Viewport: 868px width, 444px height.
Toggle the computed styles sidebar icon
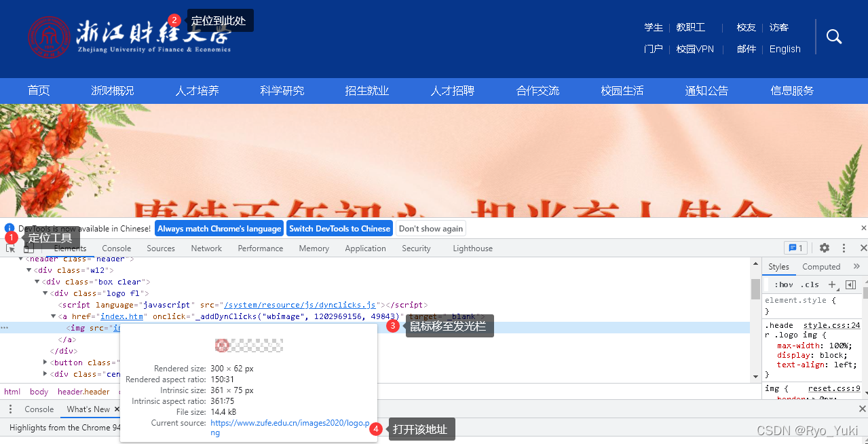(x=850, y=284)
